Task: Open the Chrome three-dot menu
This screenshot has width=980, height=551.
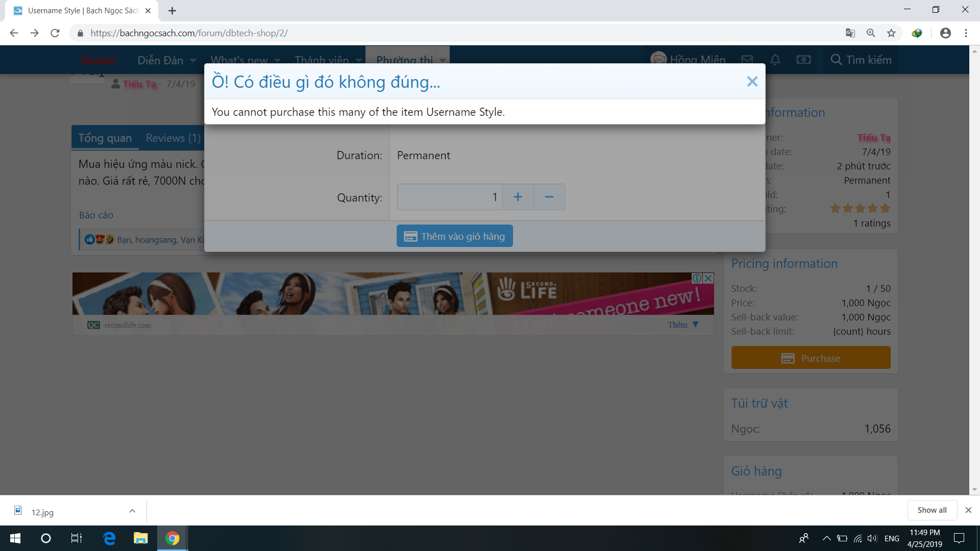Action: (x=966, y=33)
